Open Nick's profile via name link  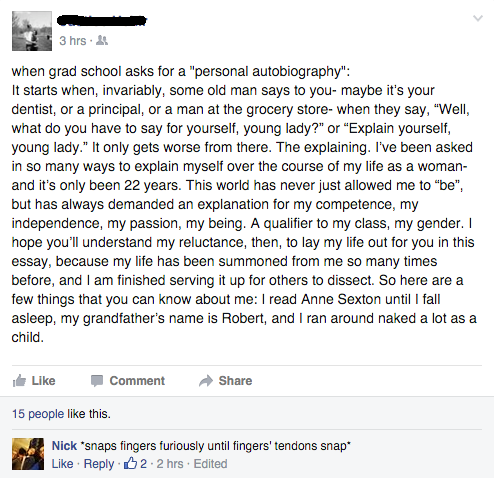(x=64, y=446)
